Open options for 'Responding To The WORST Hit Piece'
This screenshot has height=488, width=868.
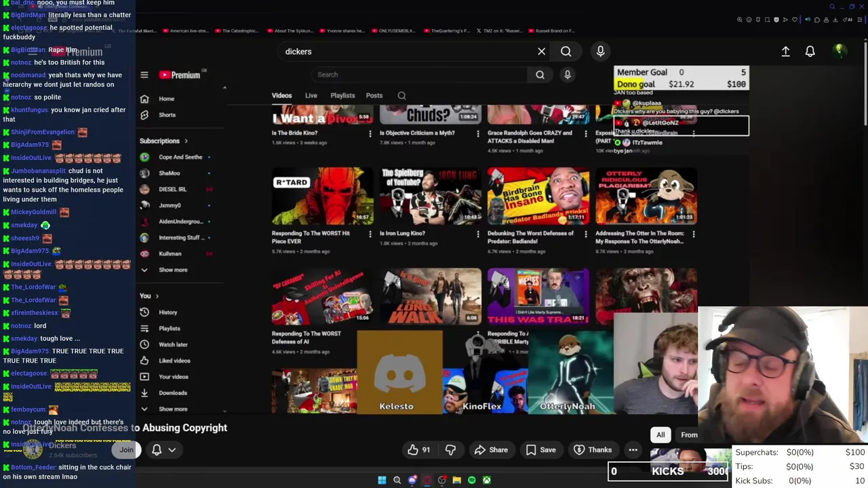[370, 235]
